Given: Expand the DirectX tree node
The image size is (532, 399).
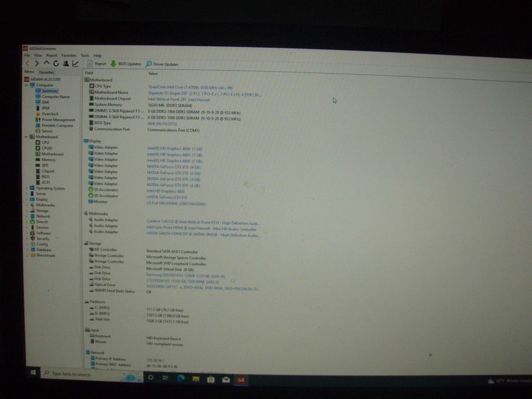Looking at the screenshot, I should pos(27,222).
